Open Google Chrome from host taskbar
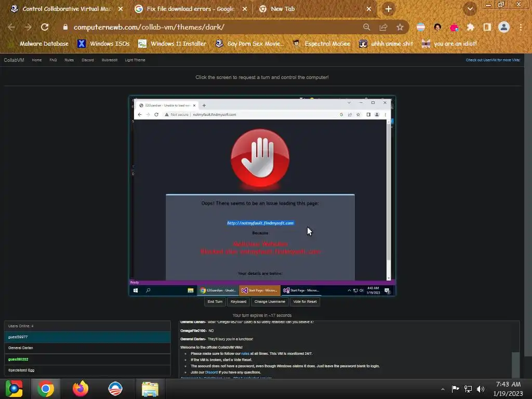The image size is (532, 399). pos(46,389)
